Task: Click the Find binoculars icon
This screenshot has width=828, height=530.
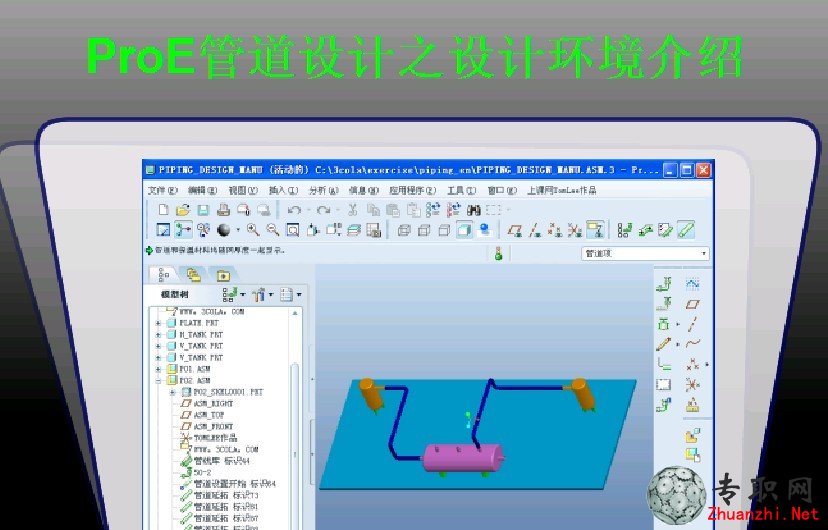Action: [474, 210]
